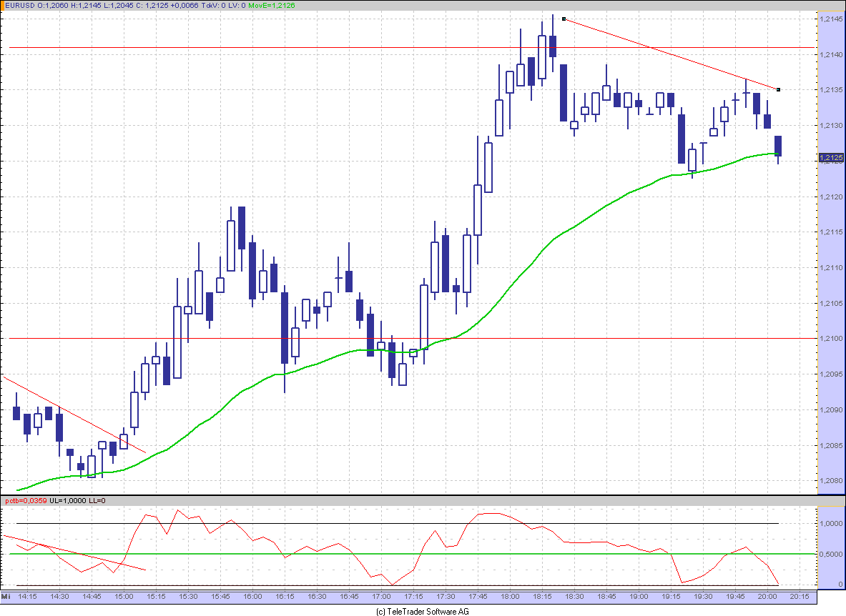Click the 1,2095 price axis label
Viewport: 846px width, 616px height.
[831, 374]
